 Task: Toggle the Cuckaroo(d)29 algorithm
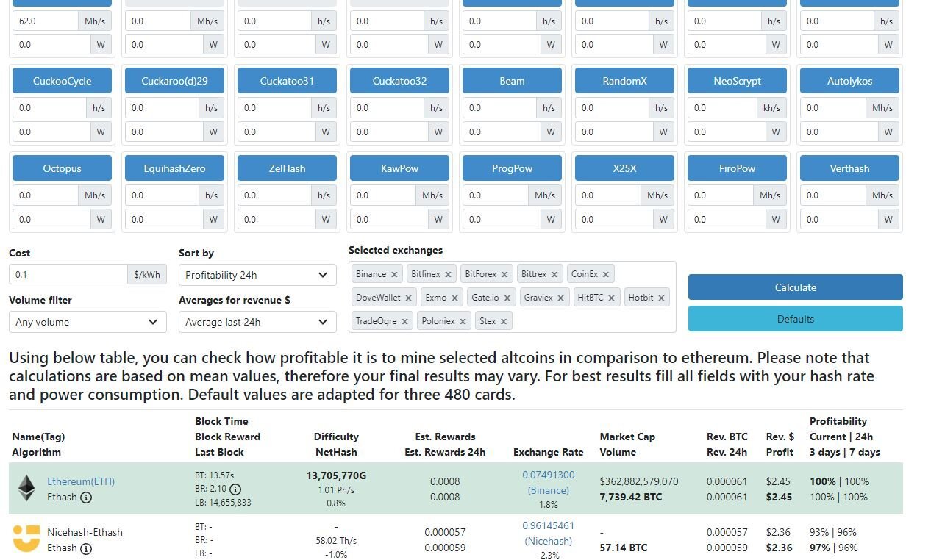coord(174,81)
